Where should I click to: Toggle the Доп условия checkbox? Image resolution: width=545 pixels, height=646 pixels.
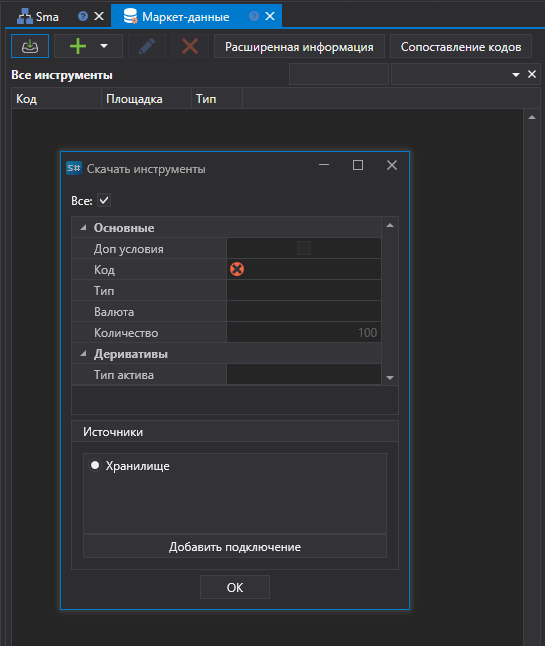click(304, 248)
